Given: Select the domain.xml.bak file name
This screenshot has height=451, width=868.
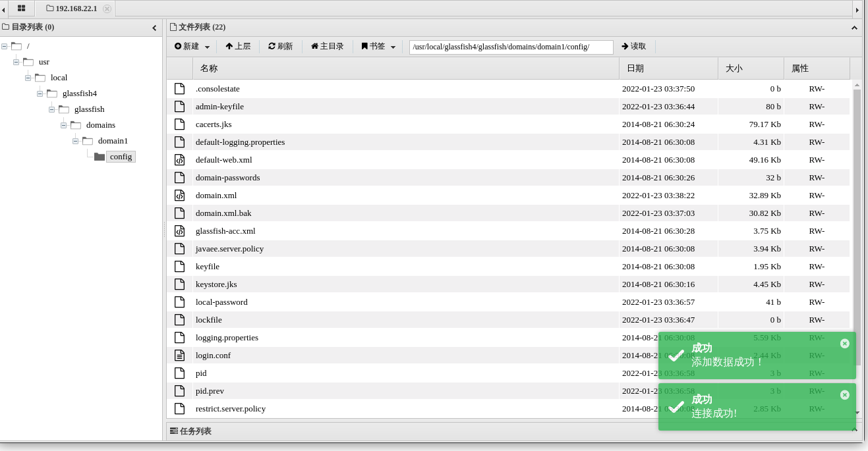Looking at the screenshot, I should (x=223, y=213).
